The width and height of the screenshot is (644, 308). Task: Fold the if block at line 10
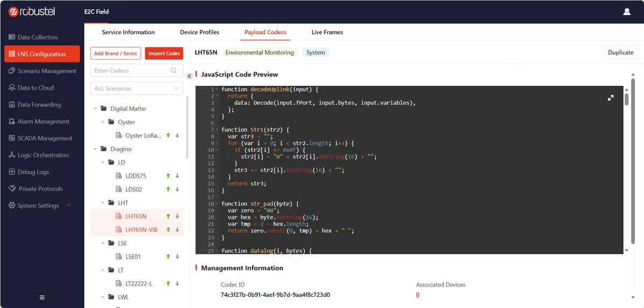217,150
